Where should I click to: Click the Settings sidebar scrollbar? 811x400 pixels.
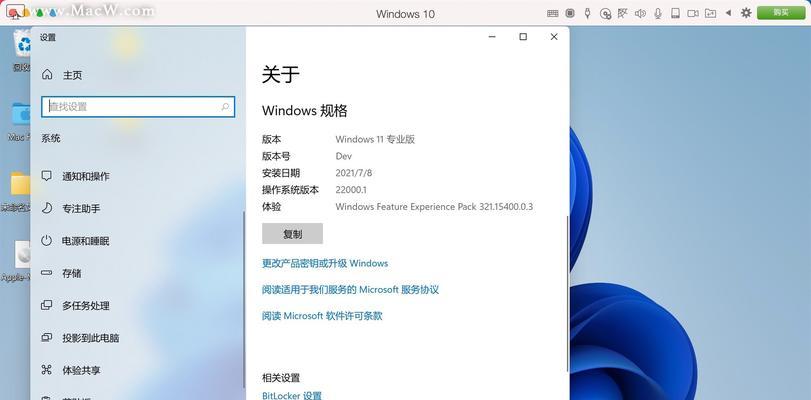[x=244, y=300]
